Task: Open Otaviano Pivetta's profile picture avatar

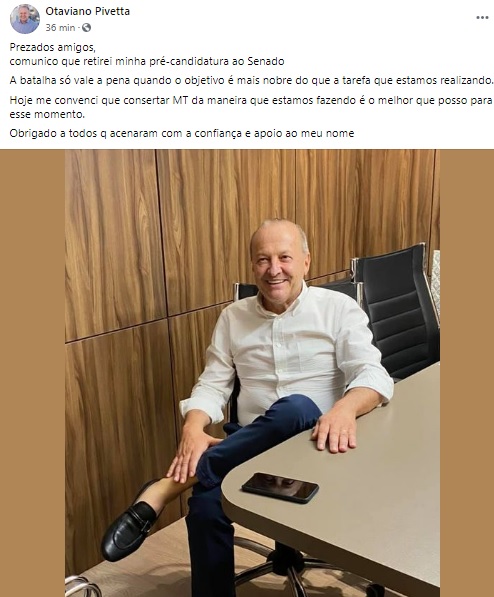Action: click(25, 19)
